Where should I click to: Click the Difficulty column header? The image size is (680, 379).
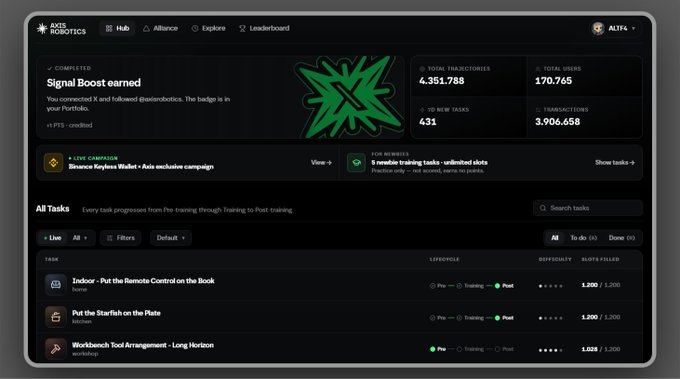click(x=555, y=259)
